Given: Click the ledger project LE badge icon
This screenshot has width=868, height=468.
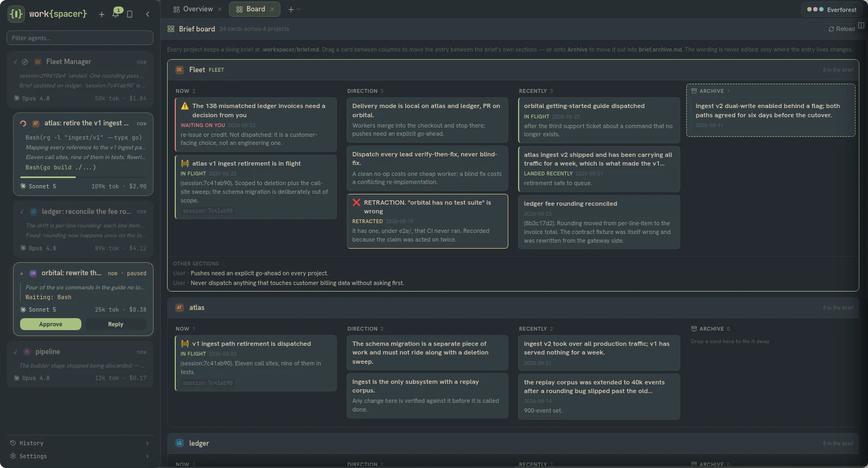Looking at the screenshot, I should [x=180, y=443].
